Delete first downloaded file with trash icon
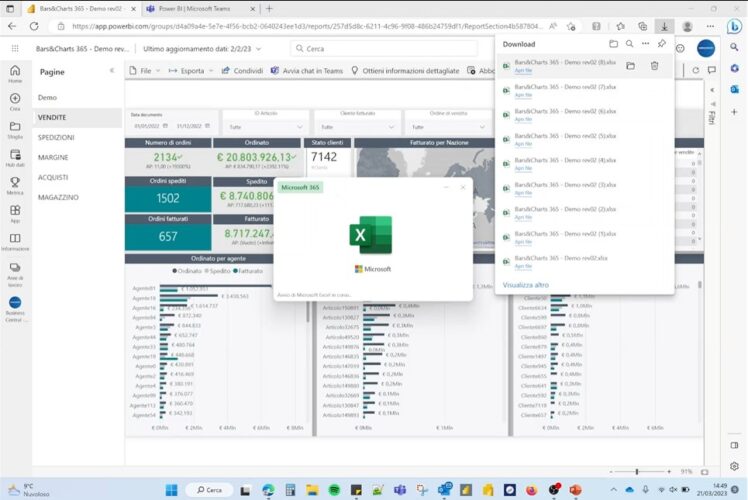 (x=654, y=66)
